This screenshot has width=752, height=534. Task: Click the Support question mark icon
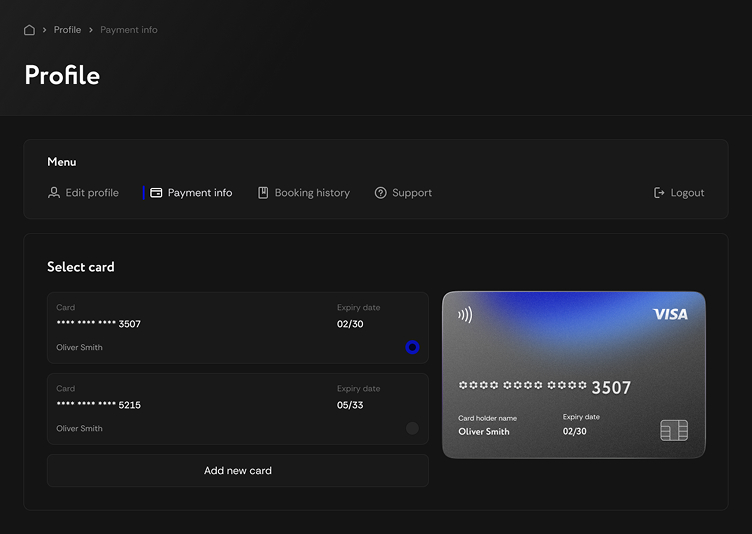coord(380,193)
